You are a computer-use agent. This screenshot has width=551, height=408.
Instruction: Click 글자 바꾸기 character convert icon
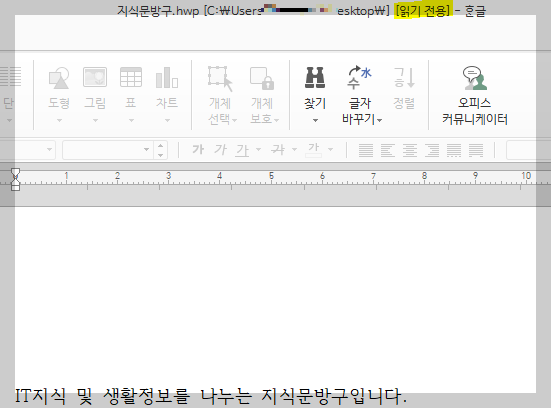pyautogui.click(x=359, y=77)
